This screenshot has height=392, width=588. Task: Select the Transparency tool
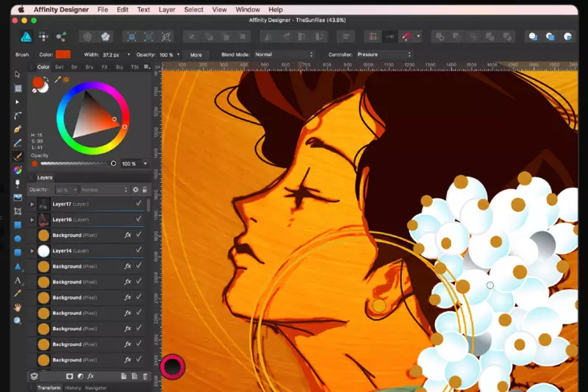click(x=18, y=184)
